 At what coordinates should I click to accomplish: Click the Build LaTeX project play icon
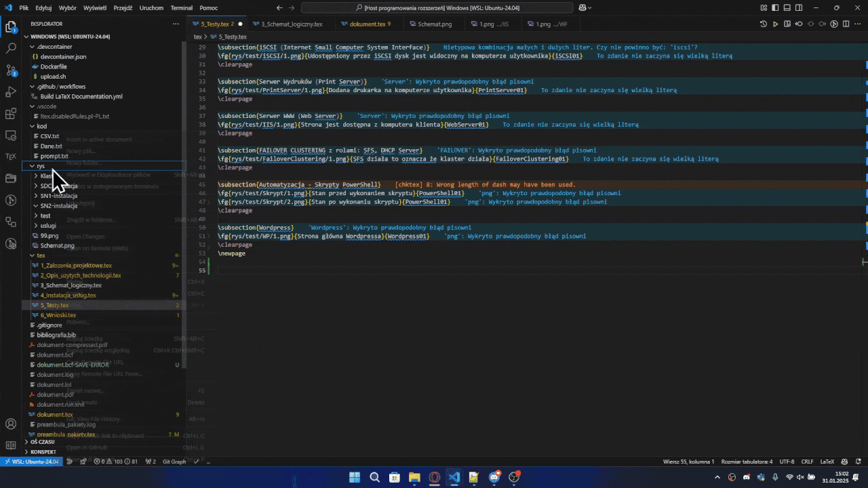pos(776,24)
